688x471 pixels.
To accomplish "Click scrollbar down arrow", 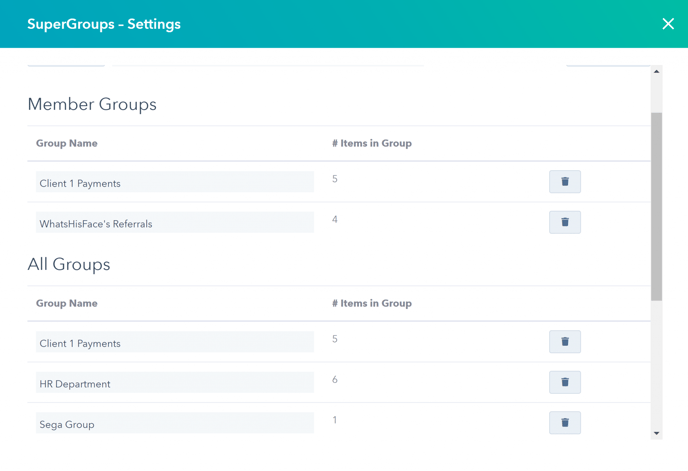I will point(656,433).
